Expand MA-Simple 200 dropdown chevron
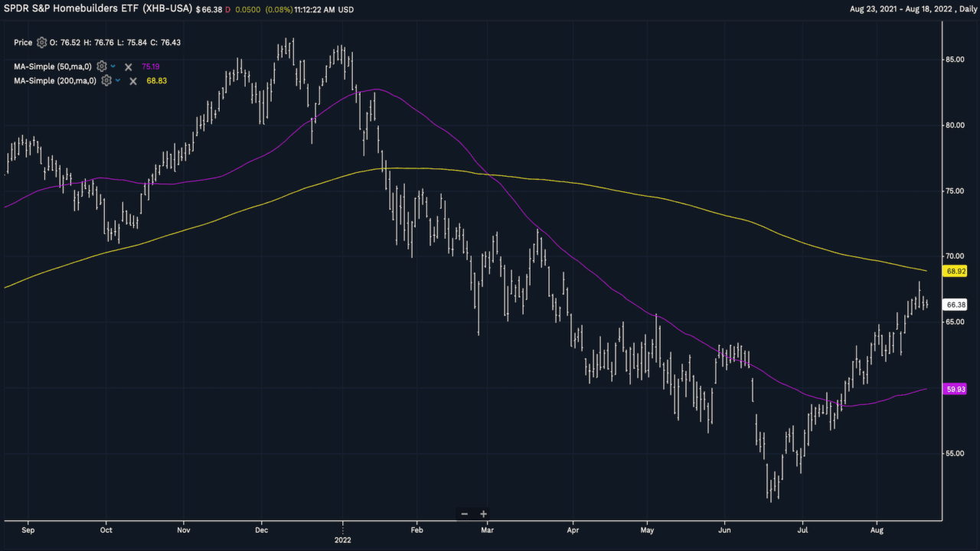This screenshot has width=980, height=551. pyautogui.click(x=118, y=80)
